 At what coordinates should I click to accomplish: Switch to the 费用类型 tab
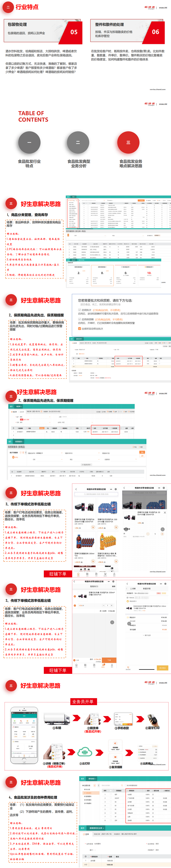coord(92,779)
